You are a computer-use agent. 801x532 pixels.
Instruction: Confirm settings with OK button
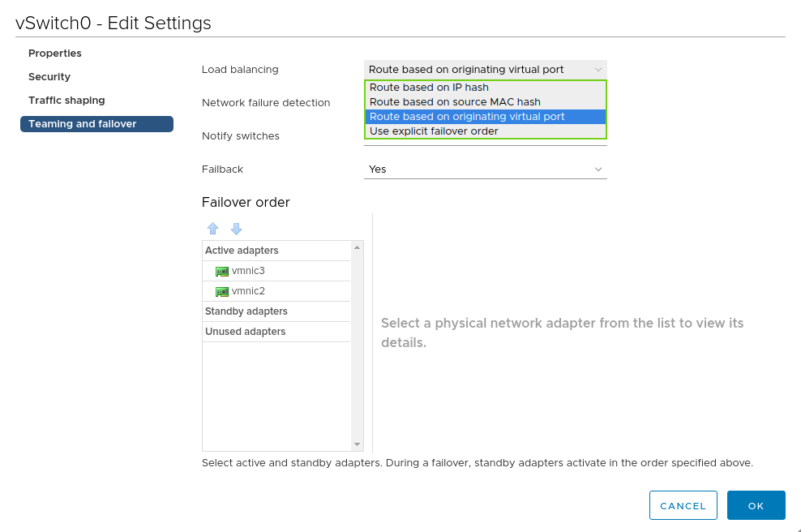(756, 505)
